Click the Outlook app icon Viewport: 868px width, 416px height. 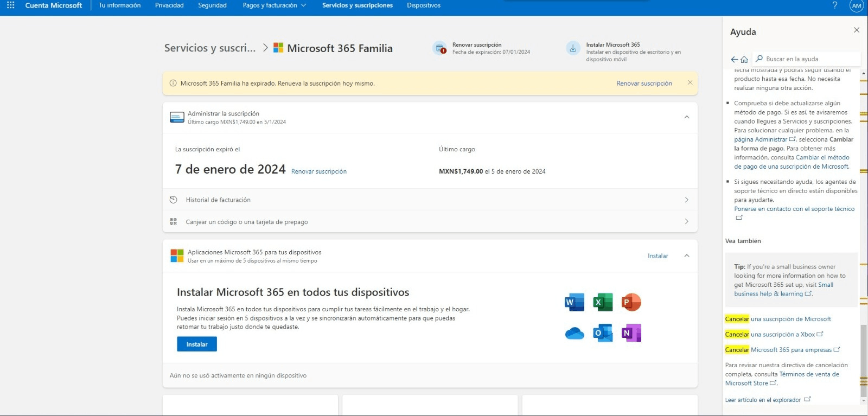(603, 333)
